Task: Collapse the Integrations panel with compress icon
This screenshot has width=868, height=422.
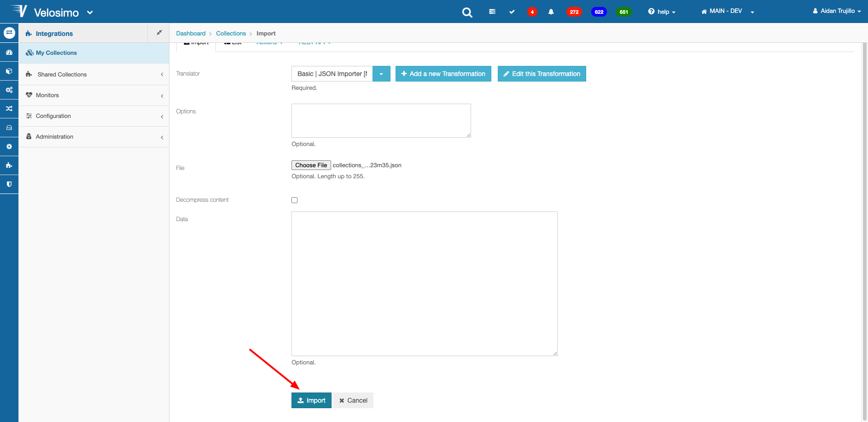Action: [159, 33]
